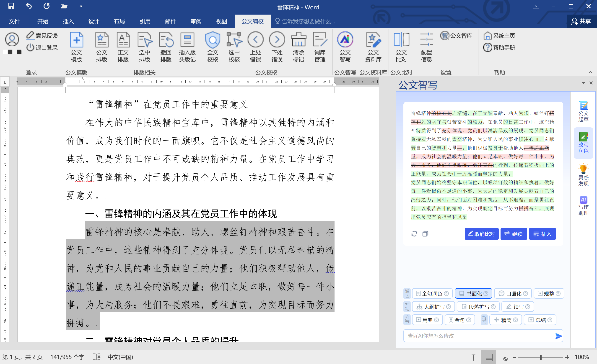Open 公文模版 template tool
Screen dimensions: 597x364
click(76, 47)
